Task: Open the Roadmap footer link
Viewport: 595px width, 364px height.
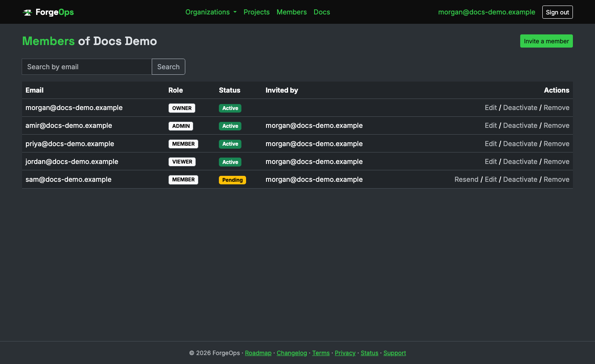Action: [x=258, y=353]
